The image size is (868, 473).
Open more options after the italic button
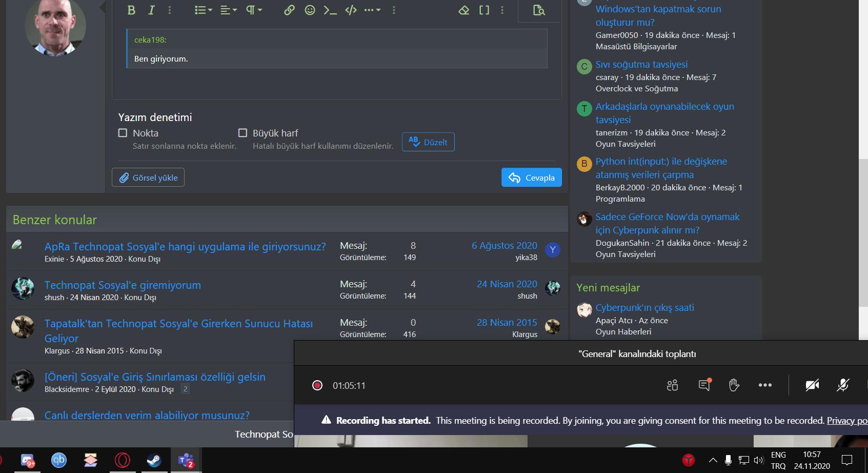pyautogui.click(x=170, y=10)
